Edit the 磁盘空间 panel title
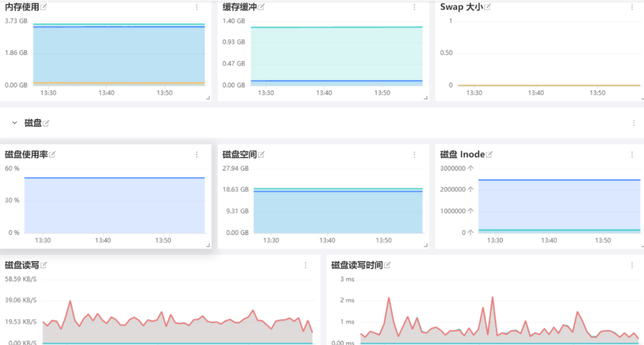 (x=261, y=154)
